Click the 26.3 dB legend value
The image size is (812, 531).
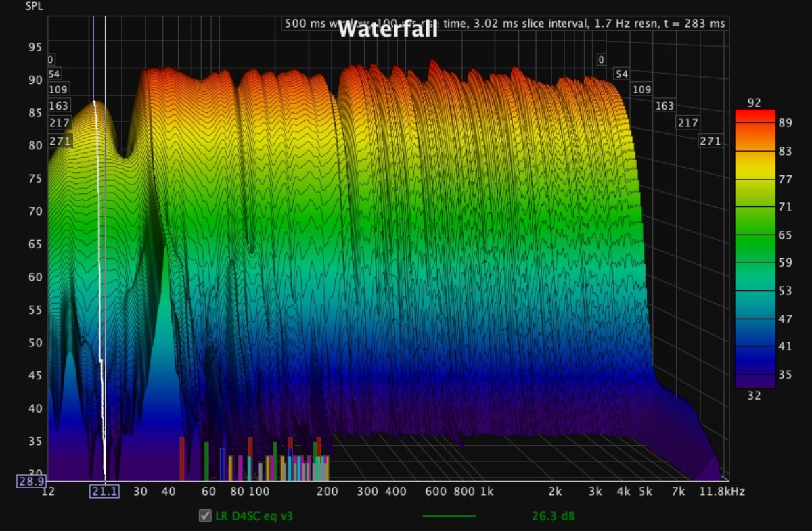(x=553, y=516)
